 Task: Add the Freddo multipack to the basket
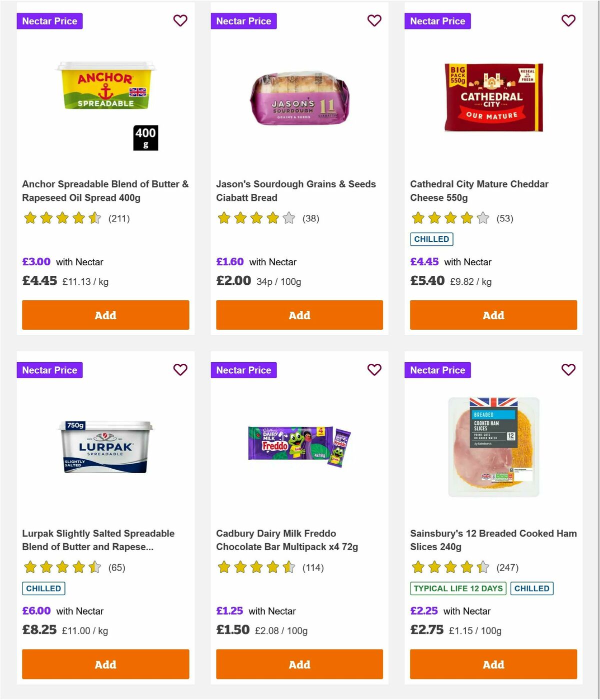tap(299, 665)
